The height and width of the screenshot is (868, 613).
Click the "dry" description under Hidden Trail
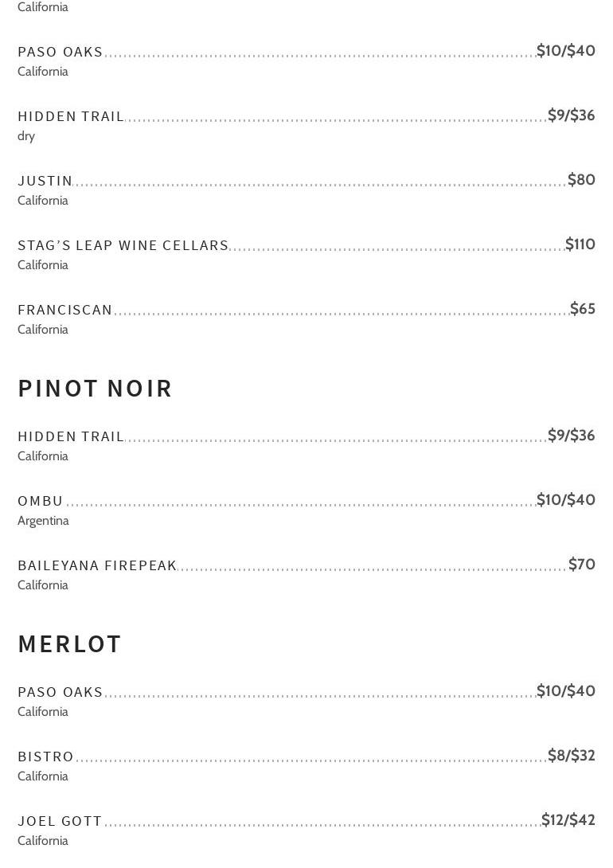[26, 136]
